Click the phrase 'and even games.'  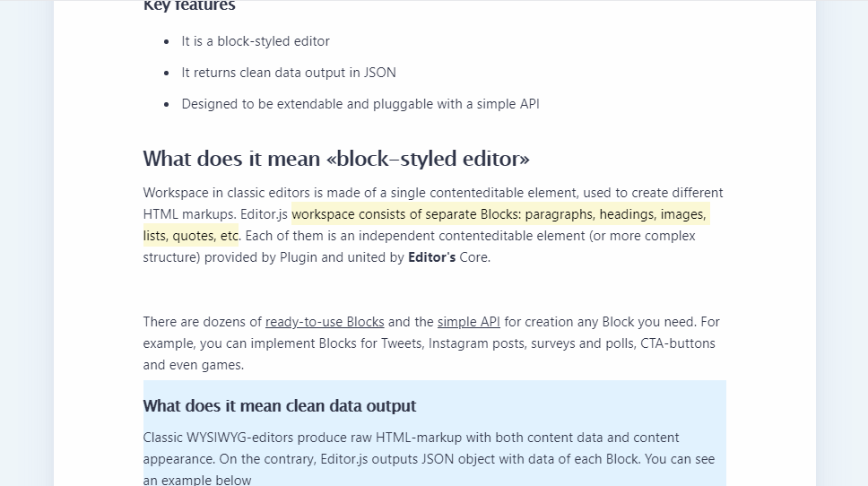(x=193, y=365)
